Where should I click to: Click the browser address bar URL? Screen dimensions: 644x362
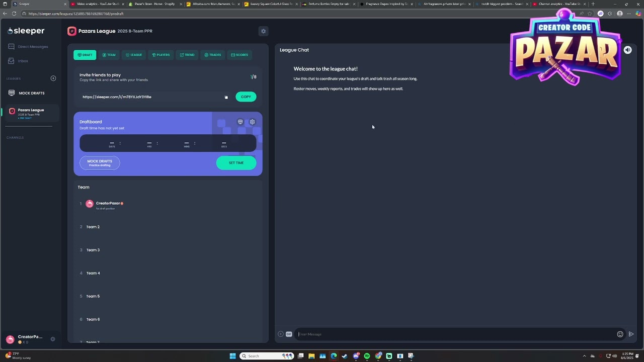coord(75,14)
